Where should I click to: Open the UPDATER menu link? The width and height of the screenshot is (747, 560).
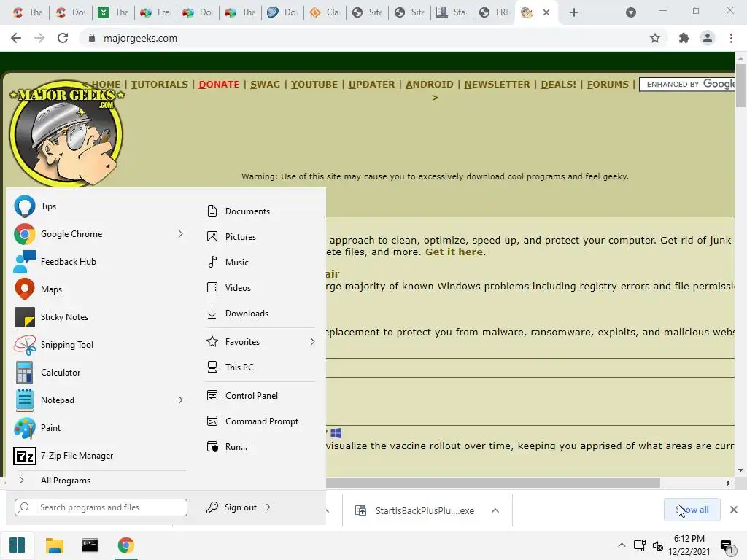click(x=371, y=85)
